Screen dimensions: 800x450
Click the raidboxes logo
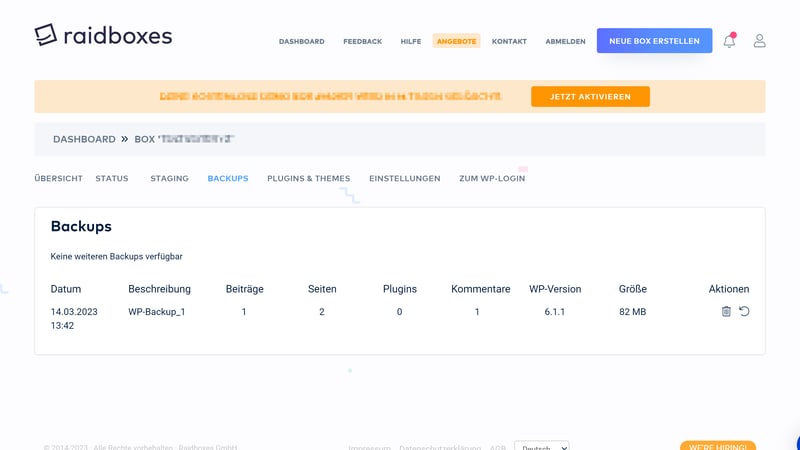click(x=103, y=35)
